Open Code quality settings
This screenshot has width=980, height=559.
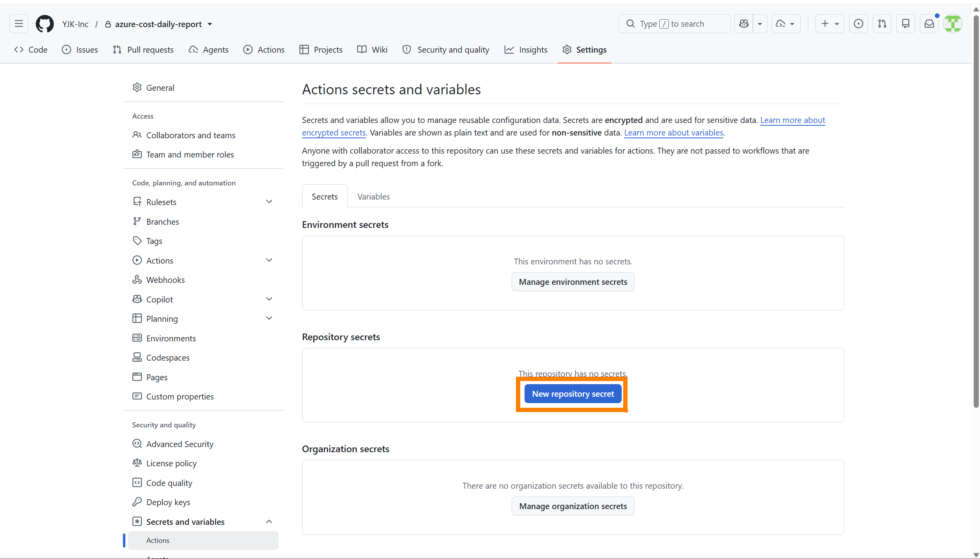point(203,483)
